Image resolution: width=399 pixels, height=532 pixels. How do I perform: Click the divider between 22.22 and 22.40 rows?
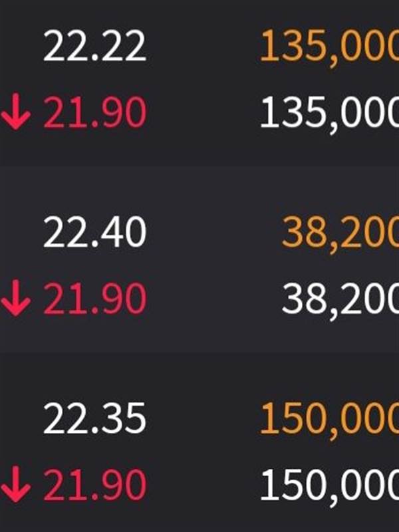click(199, 166)
